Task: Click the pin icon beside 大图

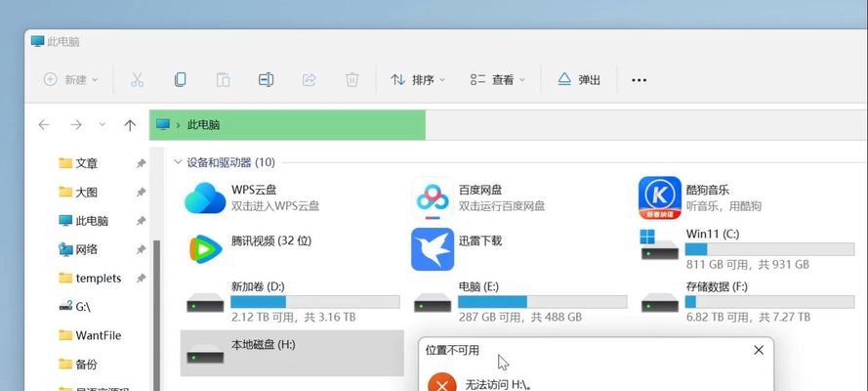Action: (141, 193)
